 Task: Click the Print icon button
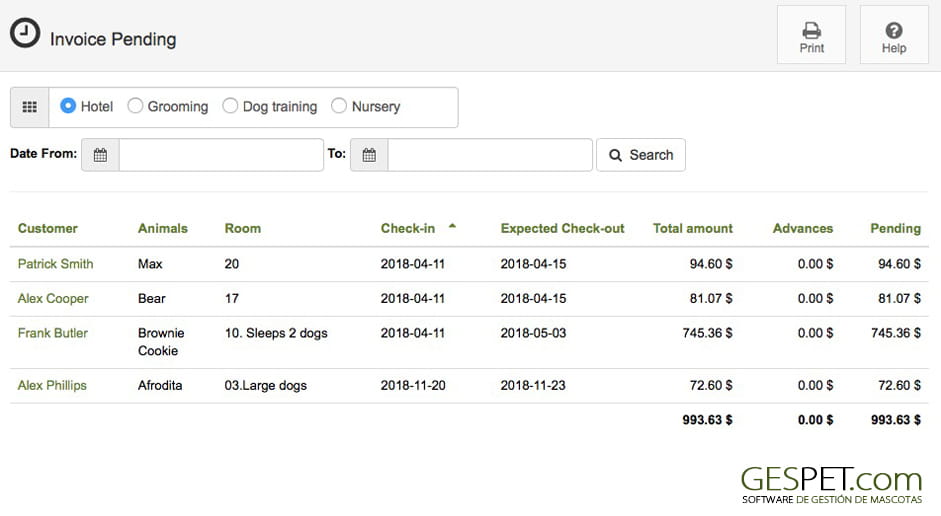point(811,35)
